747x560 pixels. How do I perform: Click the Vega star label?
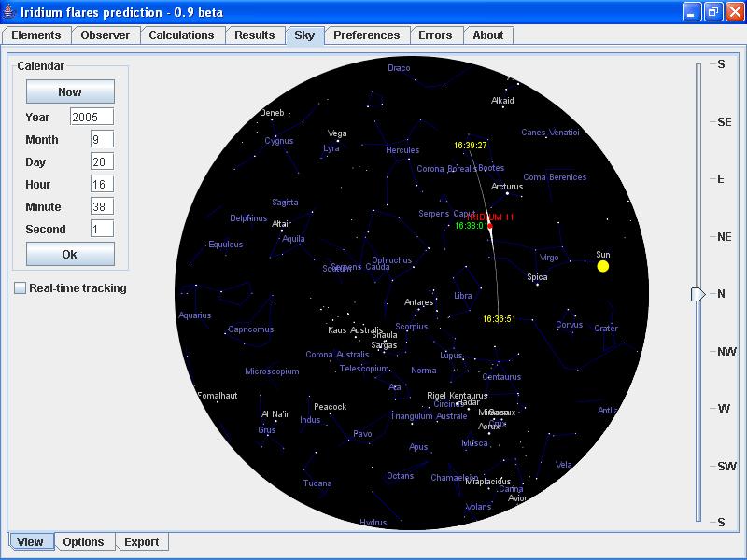coord(337,133)
